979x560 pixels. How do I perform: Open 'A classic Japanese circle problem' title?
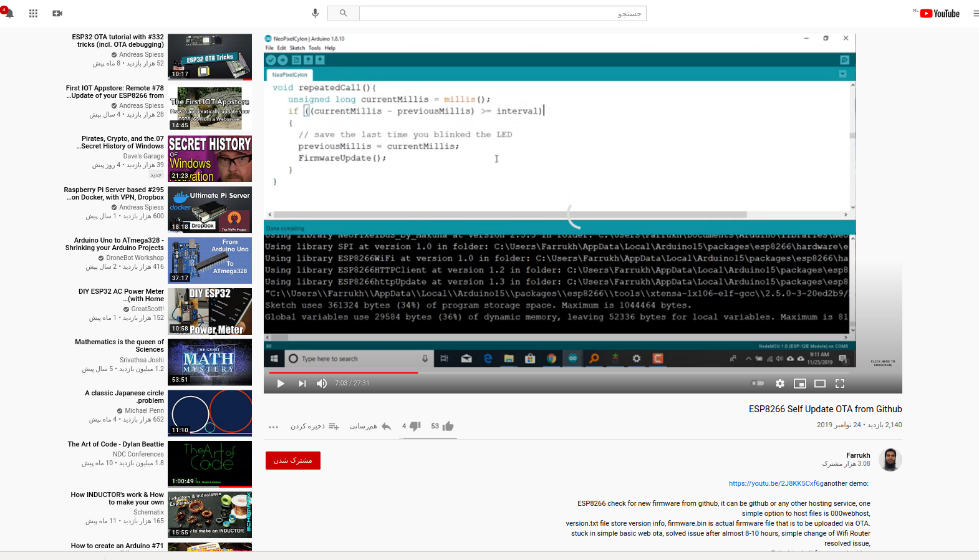click(125, 397)
